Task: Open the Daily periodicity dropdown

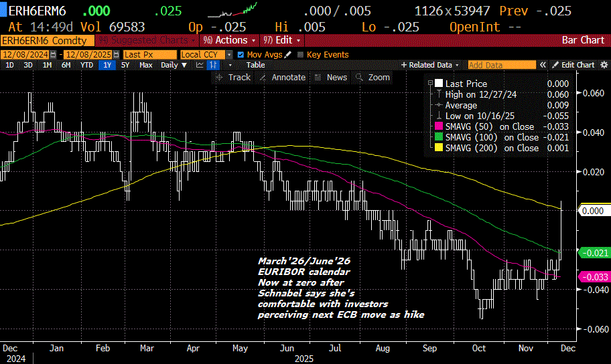Action: [x=174, y=65]
